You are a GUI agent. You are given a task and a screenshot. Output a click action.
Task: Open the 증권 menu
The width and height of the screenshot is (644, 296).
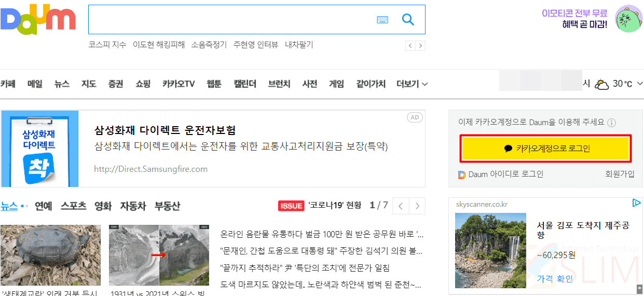116,84
